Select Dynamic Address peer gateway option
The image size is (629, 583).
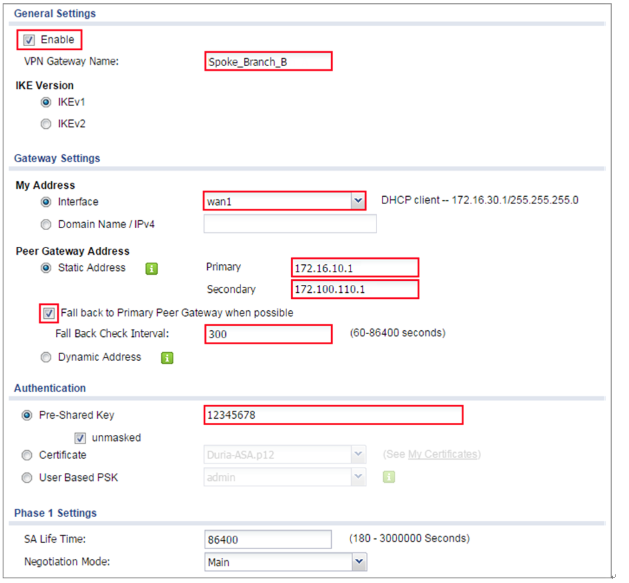pos(46,357)
